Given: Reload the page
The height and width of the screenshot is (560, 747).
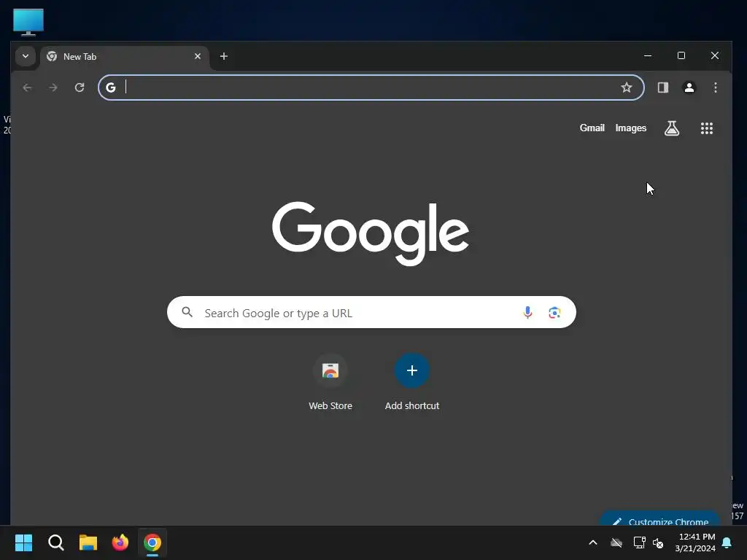Looking at the screenshot, I should (x=80, y=87).
